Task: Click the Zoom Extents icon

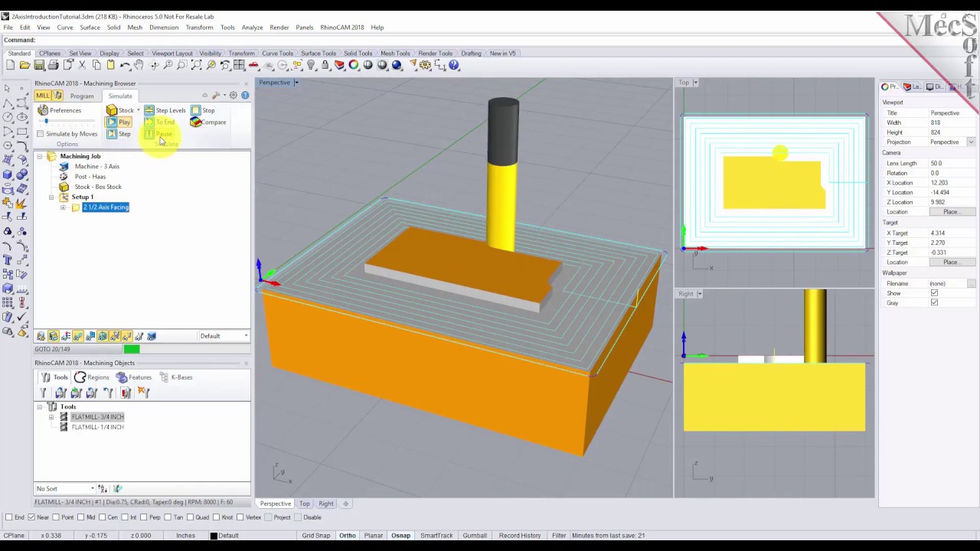Action: click(x=196, y=66)
